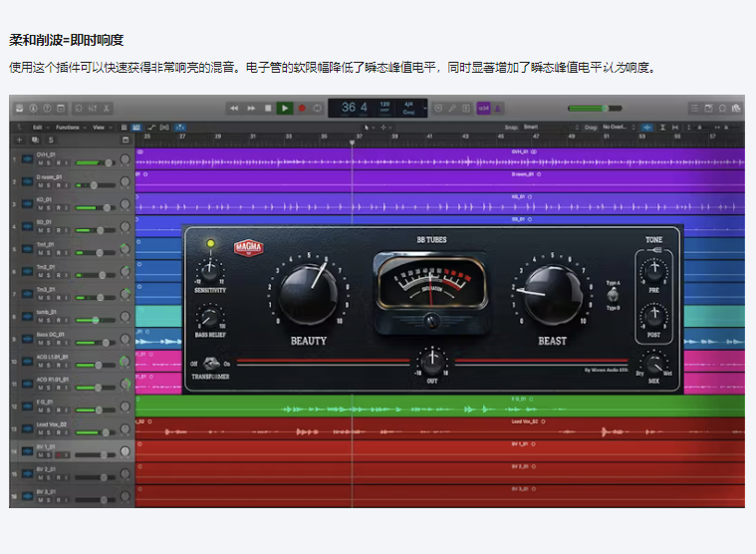Click the green Play button in transport
756x554 pixels.
pyautogui.click(x=284, y=108)
